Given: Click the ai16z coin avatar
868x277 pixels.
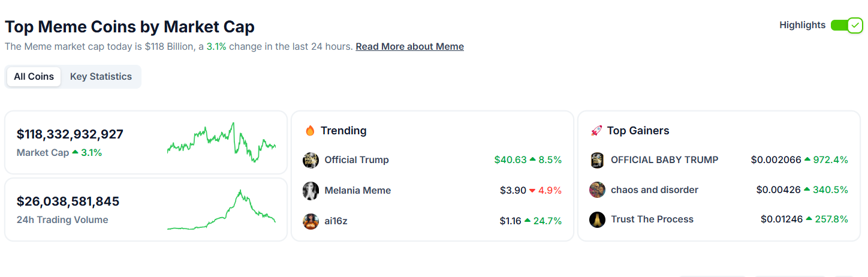Looking at the screenshot, I should (311, 221).
